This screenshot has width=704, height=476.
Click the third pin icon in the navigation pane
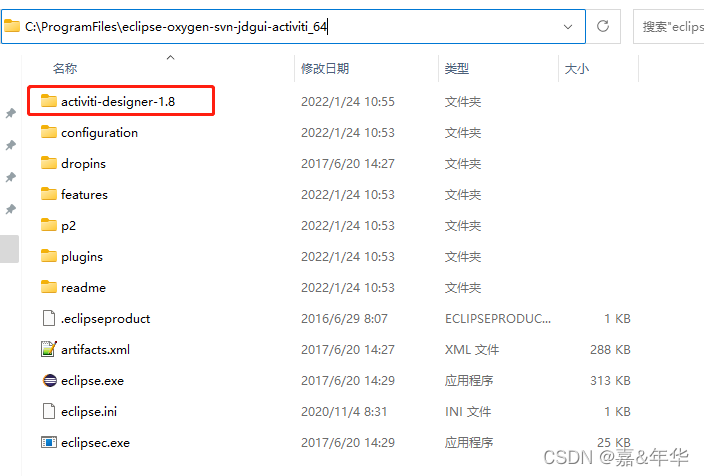(x=11, y=177)
